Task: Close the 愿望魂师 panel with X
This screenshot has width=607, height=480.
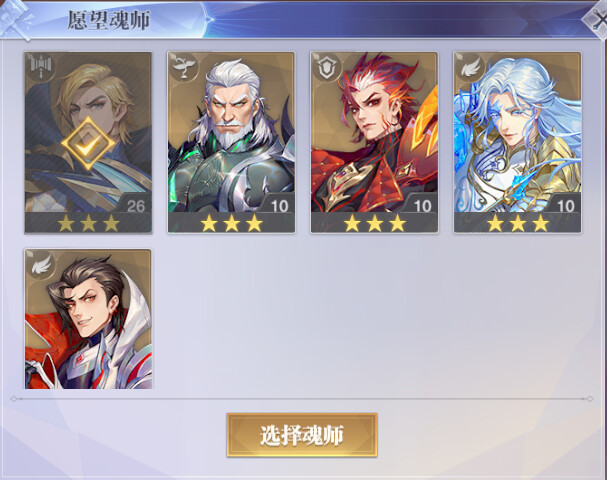Action: tap(597, 19)
